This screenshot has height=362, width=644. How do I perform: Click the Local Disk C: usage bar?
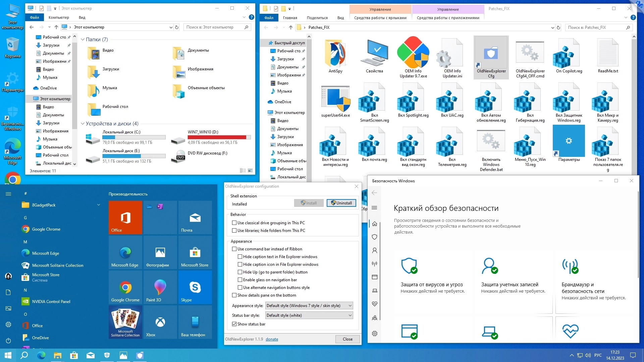point(134,137)
